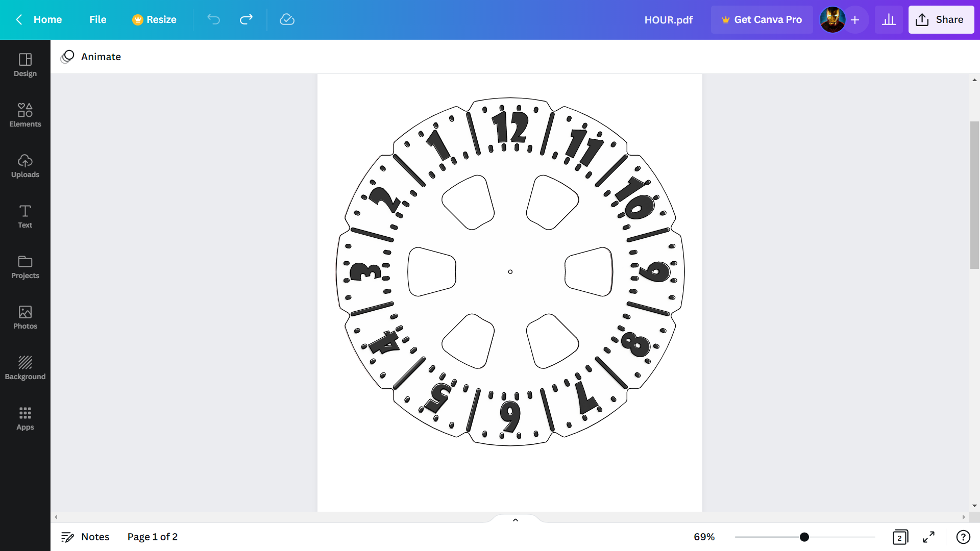Open the File menu
The width and height of the screenshot is (980, 551).
pyautogui.click(x=97, y=19)
